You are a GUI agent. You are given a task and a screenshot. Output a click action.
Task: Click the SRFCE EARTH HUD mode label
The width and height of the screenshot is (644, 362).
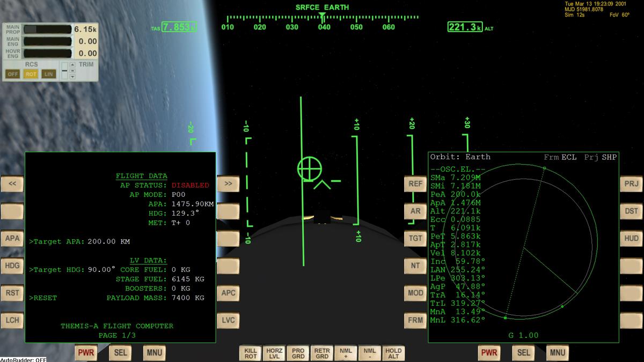[x=322, y=8]
